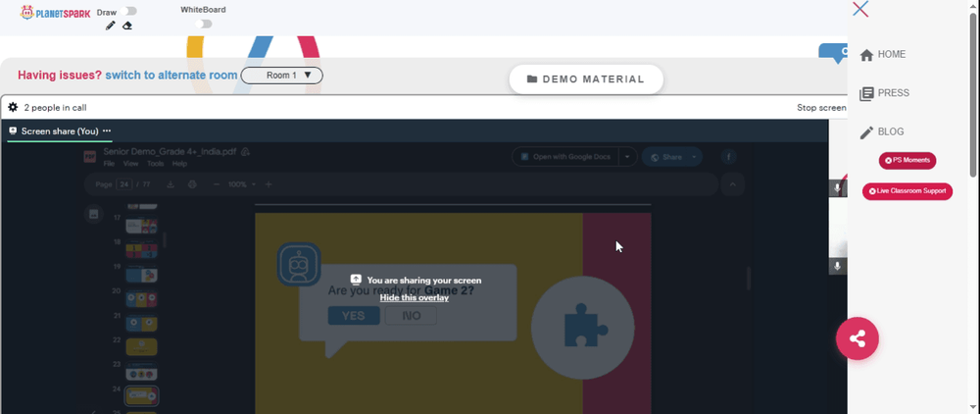The height and width of the screenshot is (414, 980).
Task: Click Hide this overlay link
Action: tap(415, 297)
